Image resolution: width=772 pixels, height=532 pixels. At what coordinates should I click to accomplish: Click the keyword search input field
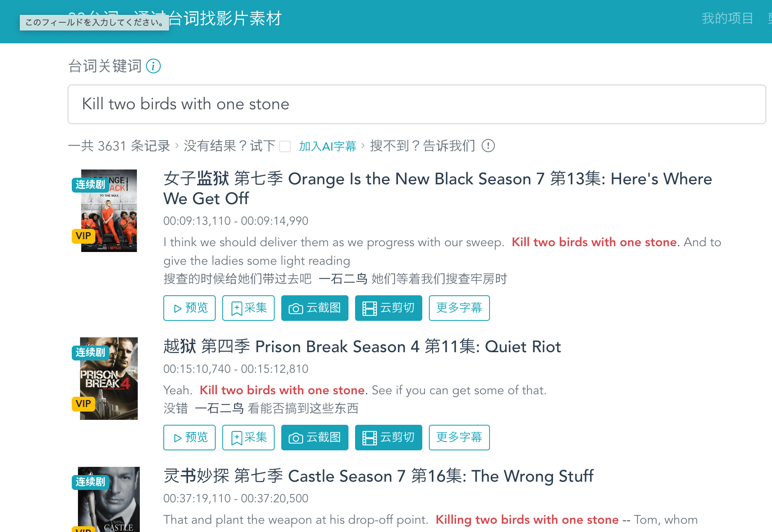[417, 104]
